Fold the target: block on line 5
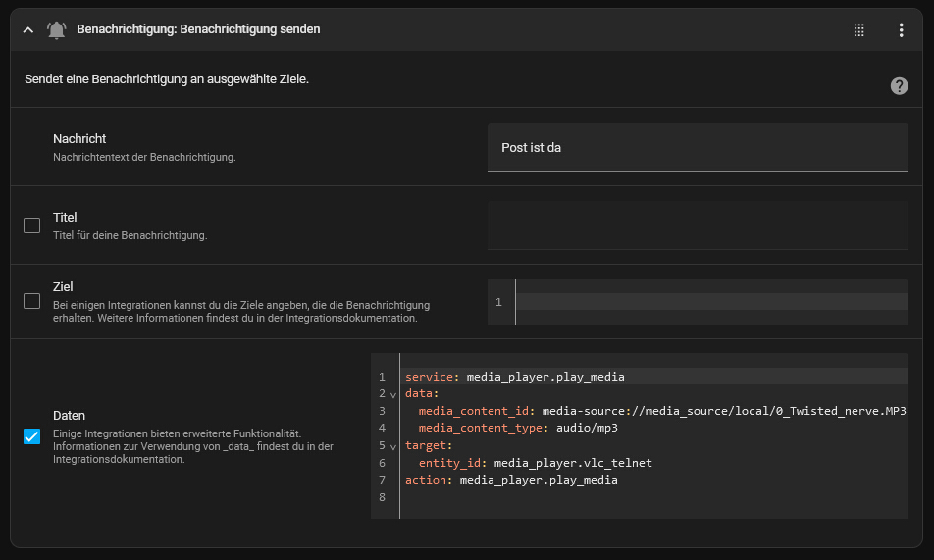 [392, 446]
